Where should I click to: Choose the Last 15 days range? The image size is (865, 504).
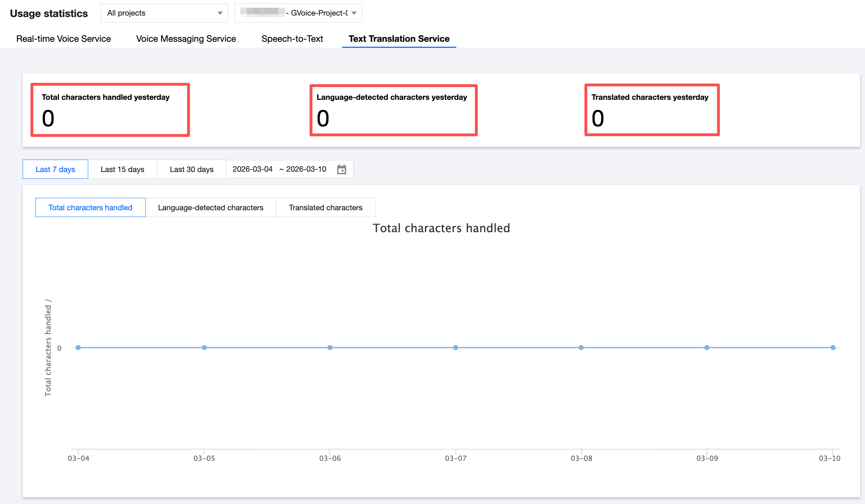coord(122,169)
